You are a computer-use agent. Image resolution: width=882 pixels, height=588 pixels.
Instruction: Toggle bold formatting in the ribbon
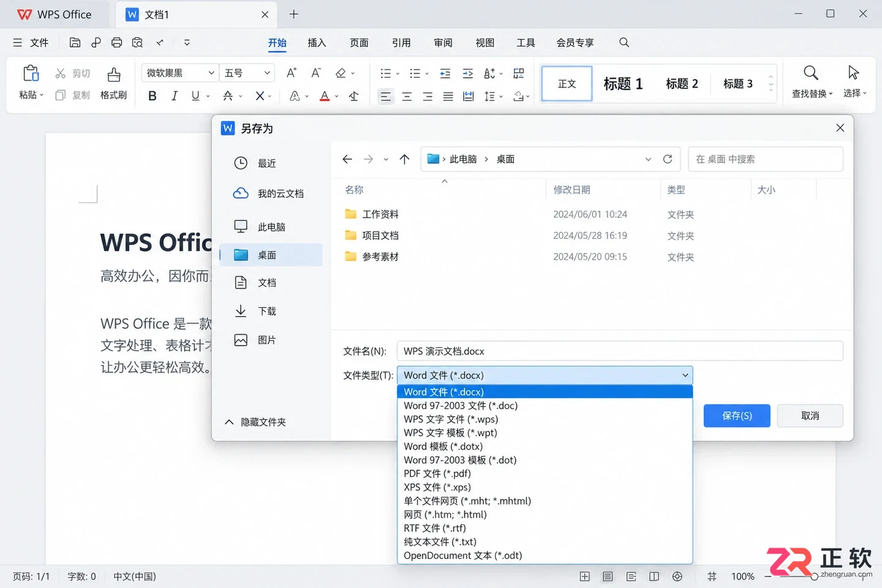click(x=153, y=96)
